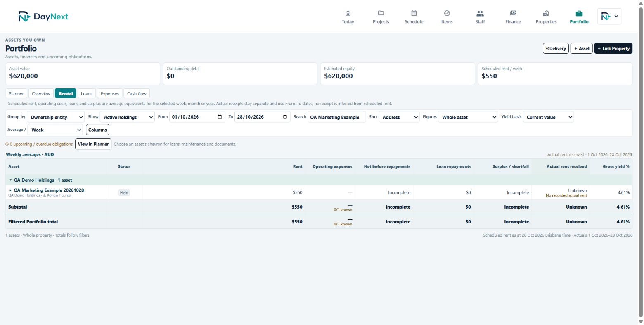This screenshot has width=644, height=325.
Task: Go to Items checkmark icon
Action: click(x=447, y=13)
